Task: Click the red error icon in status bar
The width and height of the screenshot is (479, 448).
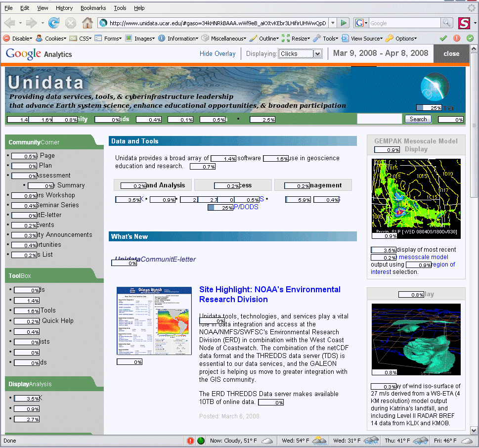Action: 190,441
